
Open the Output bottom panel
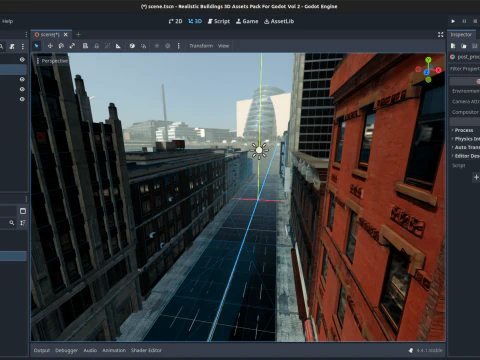(42, 350)
